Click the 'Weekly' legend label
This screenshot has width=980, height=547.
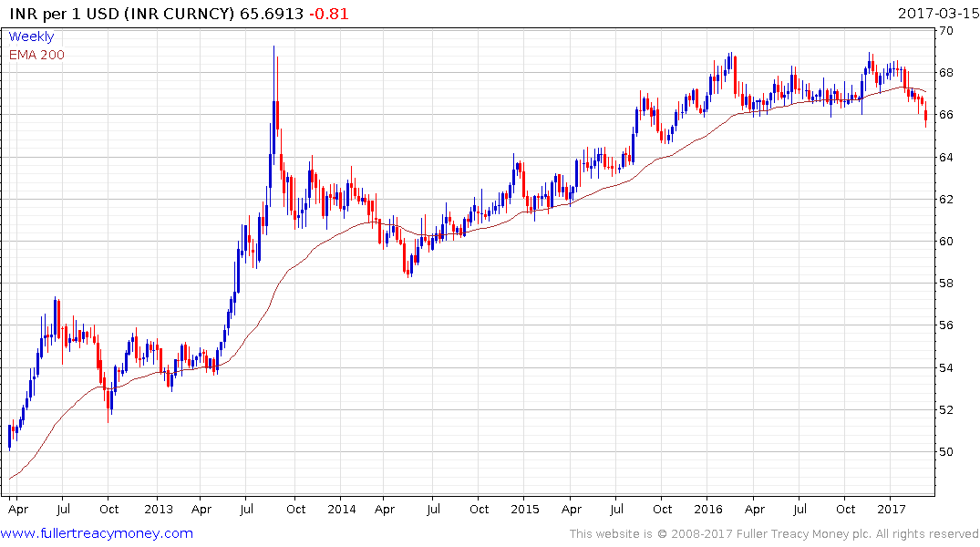(31, 36)
